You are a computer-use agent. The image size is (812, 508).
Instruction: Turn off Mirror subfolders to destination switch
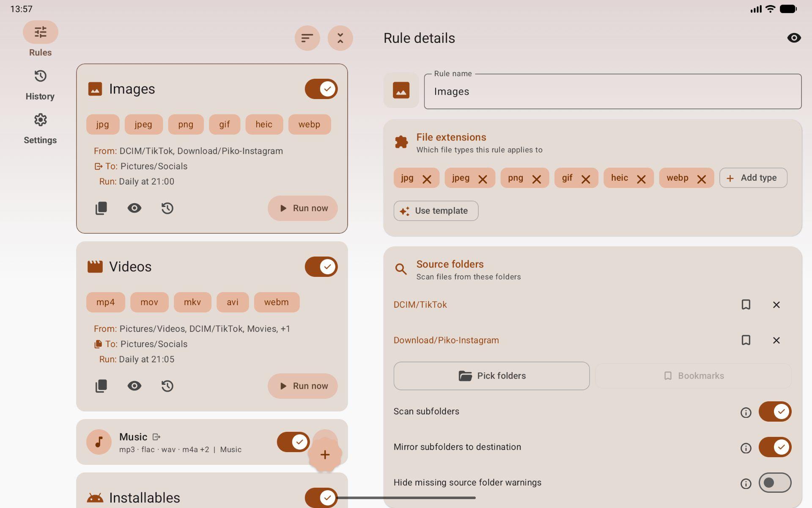tap(775, 447)
